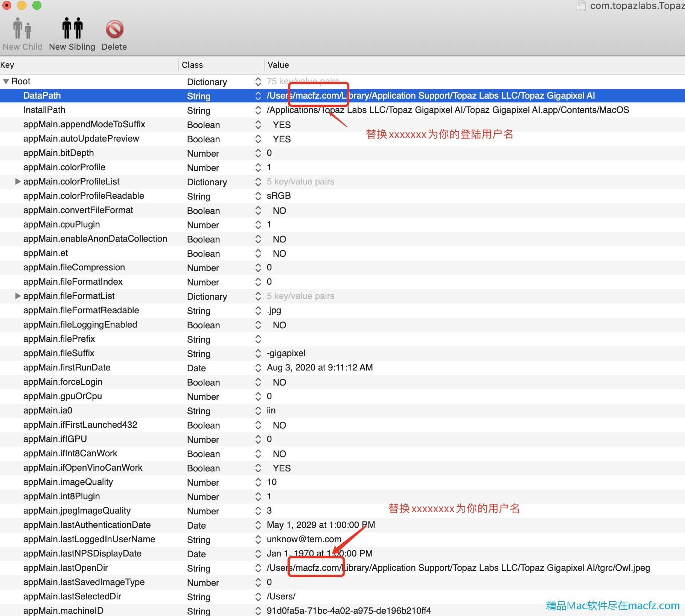
Task: Open class popup for appMain.firstRunDate
Action: (258, 367)
